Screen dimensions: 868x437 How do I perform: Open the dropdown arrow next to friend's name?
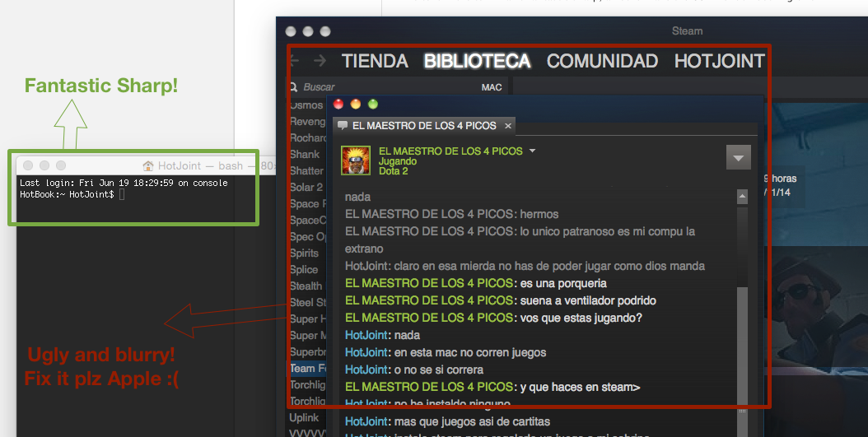[x=532, y=151]
